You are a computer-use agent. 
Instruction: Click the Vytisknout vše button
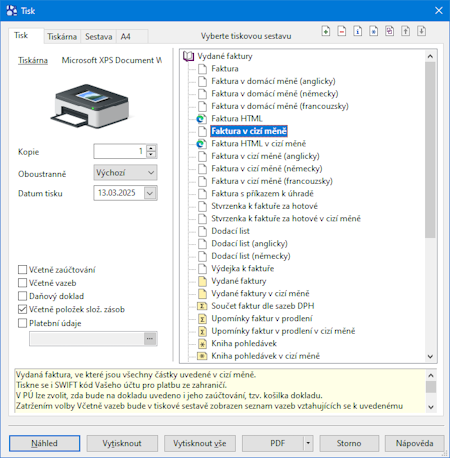(200, 443)
